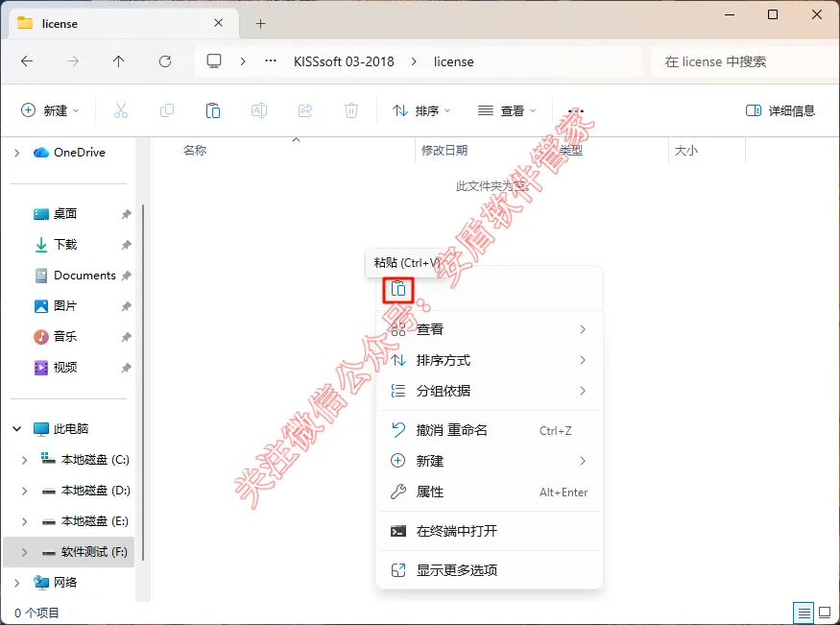The image size is (840, 625).
Task: Click the license breadcrumb segment
Action: click(x=453, y=61)
